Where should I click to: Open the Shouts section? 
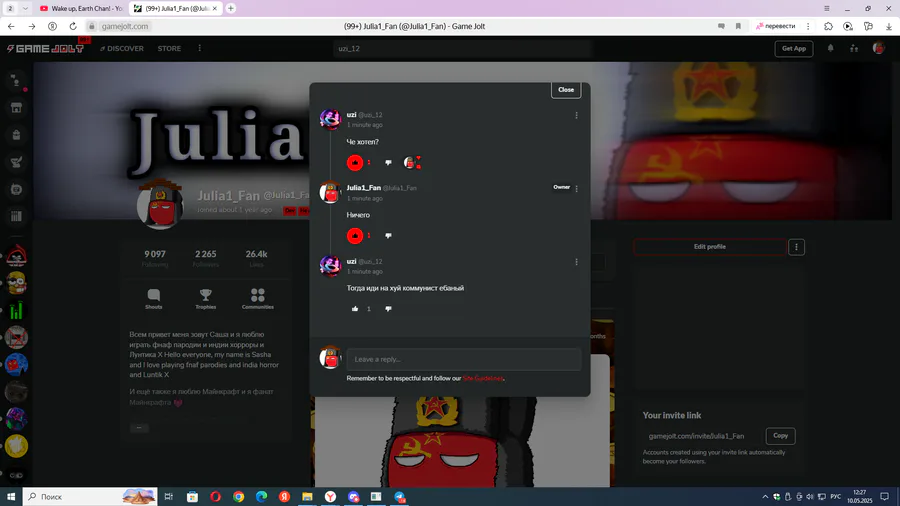(x=153, y=299)
